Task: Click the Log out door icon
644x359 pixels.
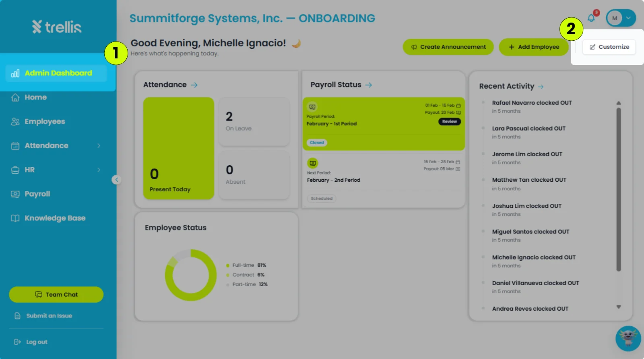Action: [17, 342]
